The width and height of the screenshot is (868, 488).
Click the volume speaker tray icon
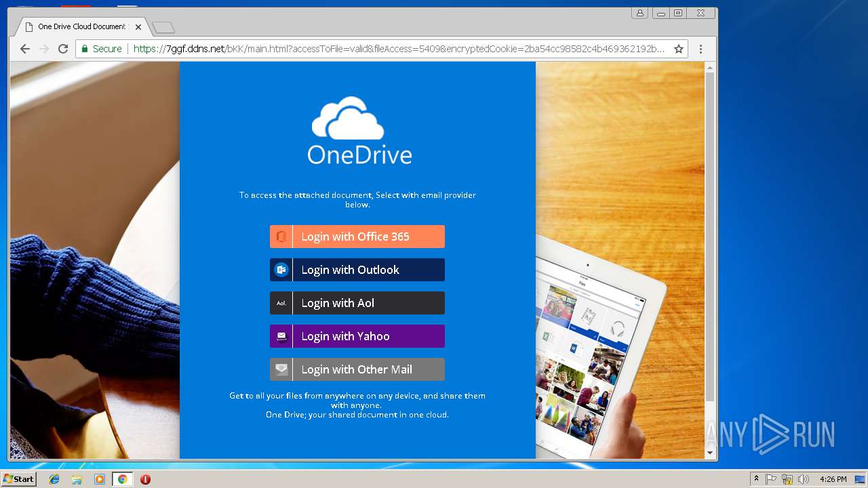click(804, 479)
